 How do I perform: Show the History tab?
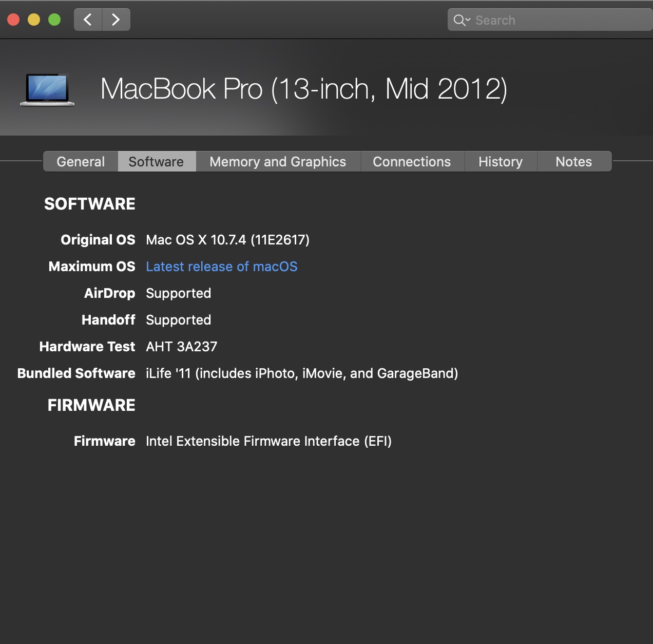tap(501, 162)
